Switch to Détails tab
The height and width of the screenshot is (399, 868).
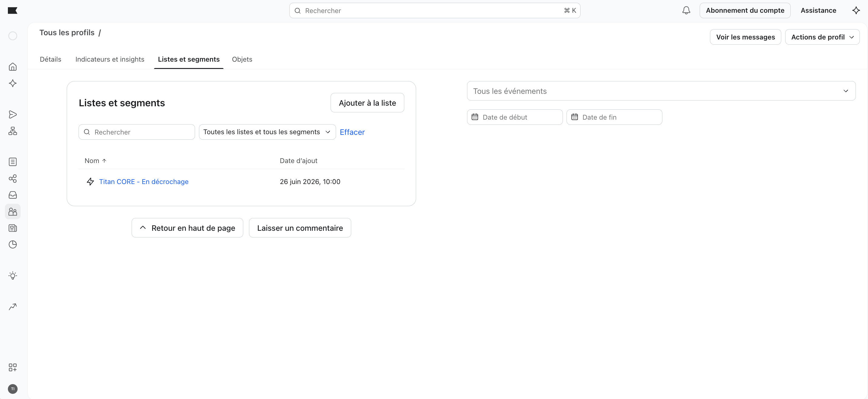(51, 59)
